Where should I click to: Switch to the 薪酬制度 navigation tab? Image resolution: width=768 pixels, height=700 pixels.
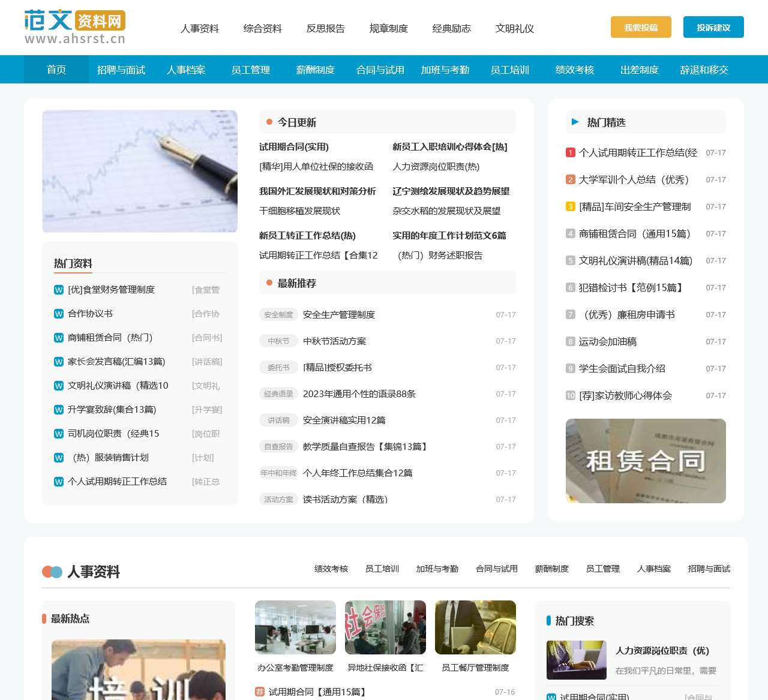pos(316,70)
